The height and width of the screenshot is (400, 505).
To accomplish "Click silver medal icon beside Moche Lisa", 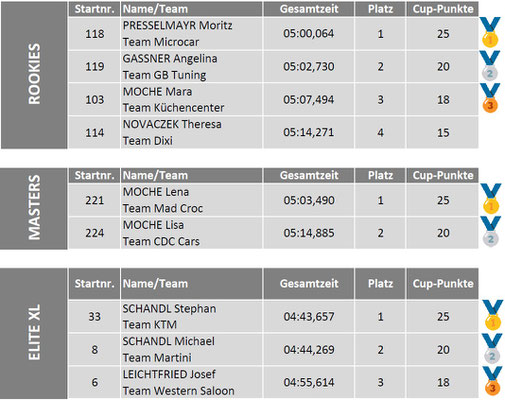I will tap(490, 231).
